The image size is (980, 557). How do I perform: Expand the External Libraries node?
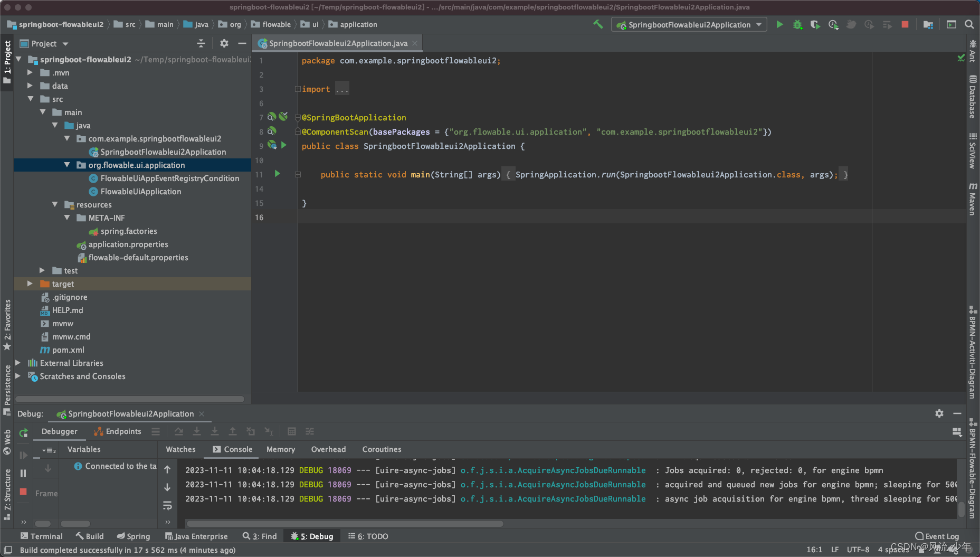18,363
